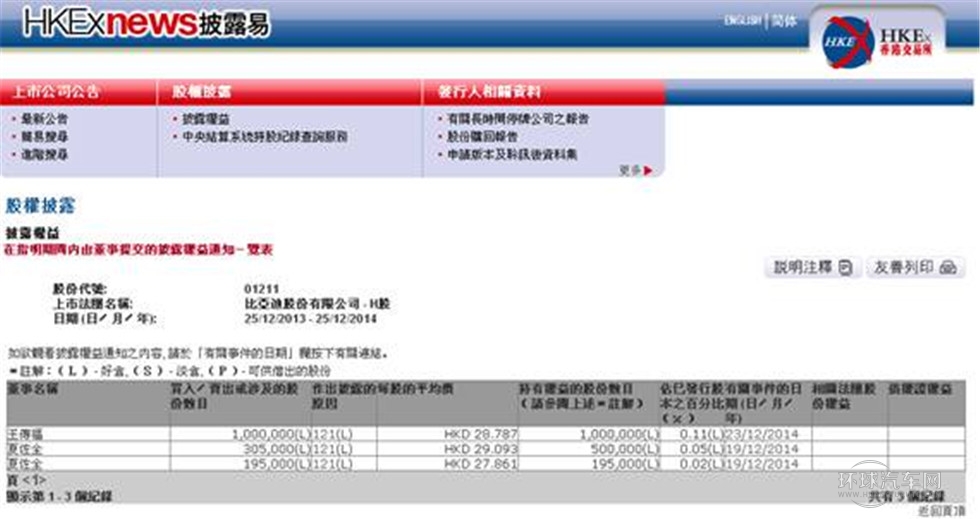This screenshot has width=980, height=519.
Task: Switch language to ENGLISH
Action: click(x=742, y=21)
